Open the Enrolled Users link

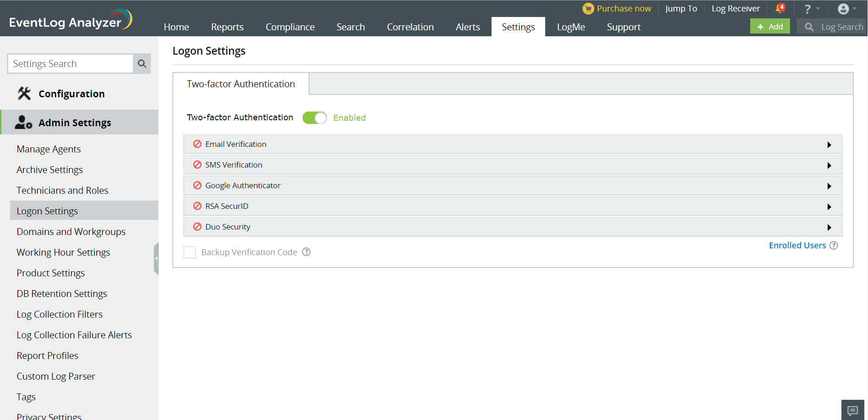pyautogui.click(x=797, y=246)
